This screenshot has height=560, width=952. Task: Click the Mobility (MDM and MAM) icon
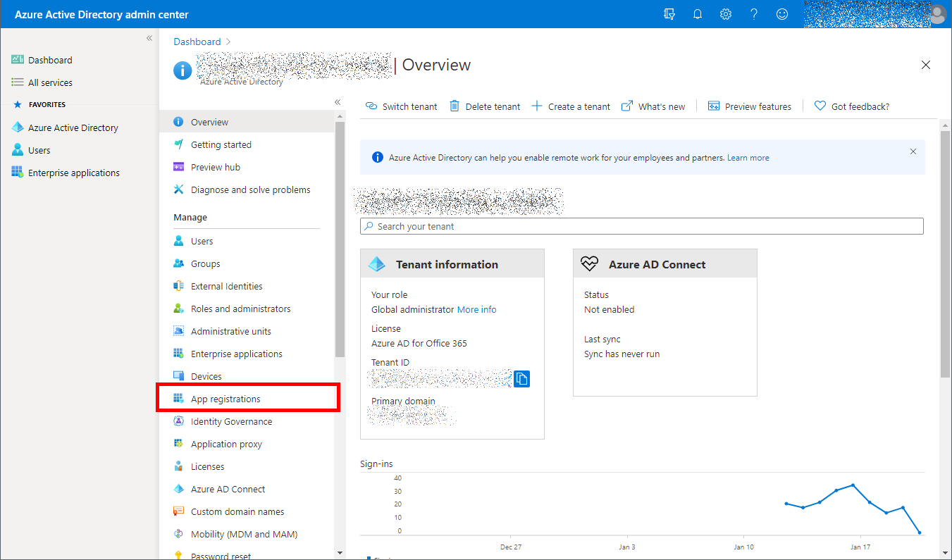[178, 534]
